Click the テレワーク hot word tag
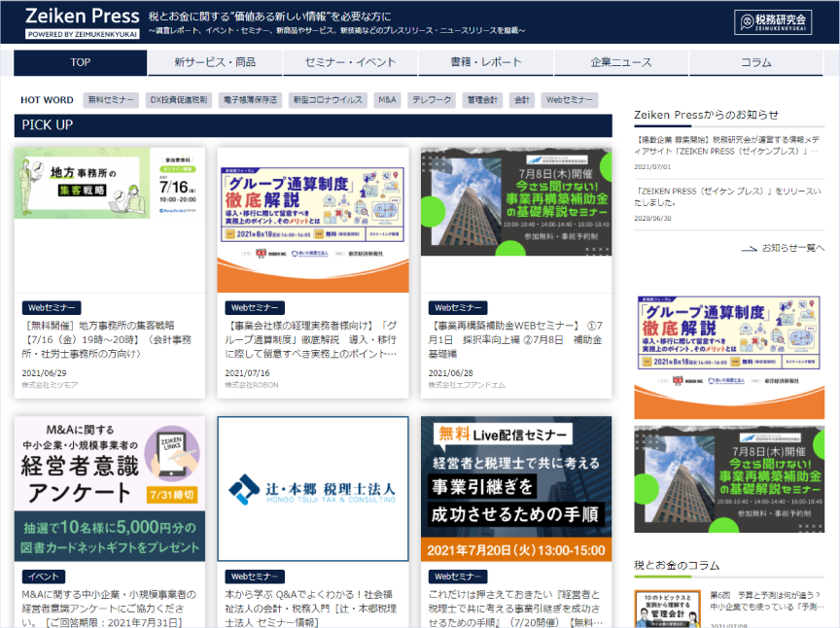Image resolution: width=840 pixels, height=628 pixels. (432, 100)
